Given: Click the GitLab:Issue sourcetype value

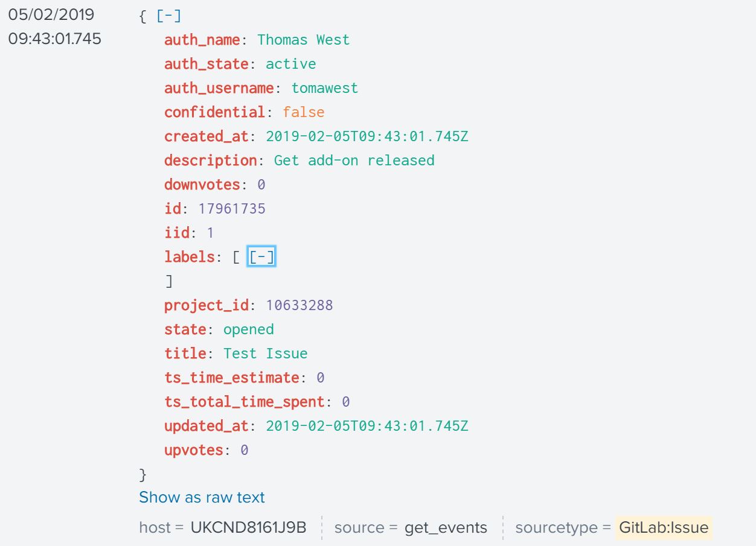Looking at the screenshot, I should (664, 528).
